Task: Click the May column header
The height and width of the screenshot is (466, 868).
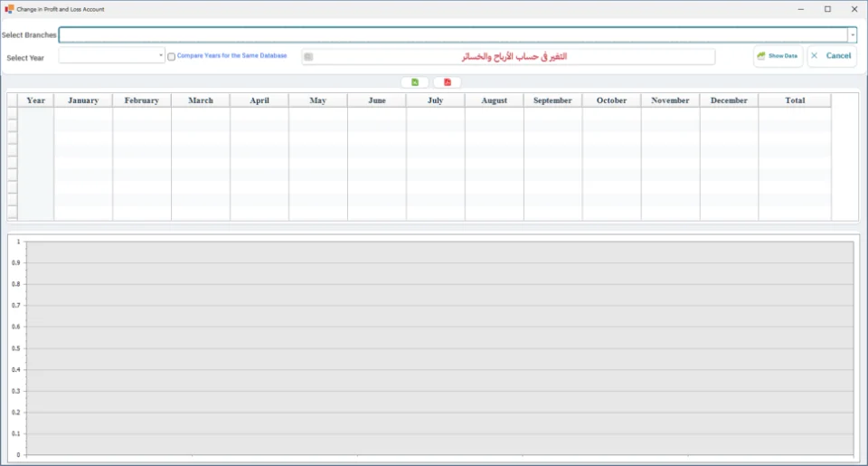Action: coord(317,100)
